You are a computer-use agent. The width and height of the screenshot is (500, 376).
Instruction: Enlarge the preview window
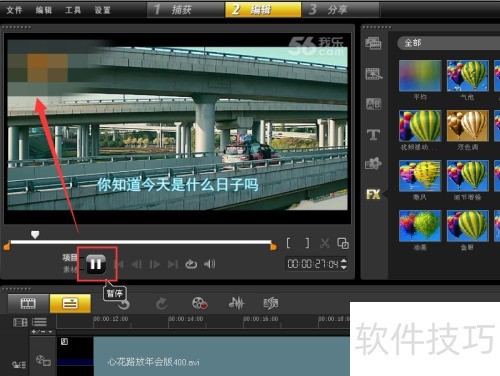[343, 243]
